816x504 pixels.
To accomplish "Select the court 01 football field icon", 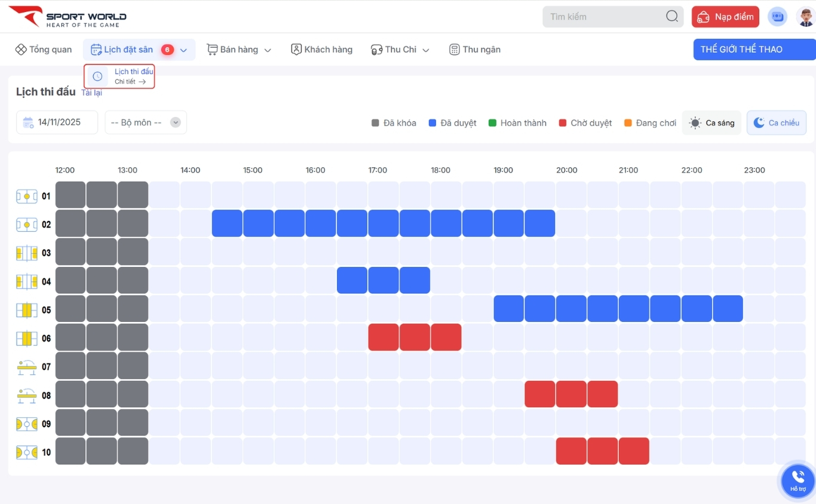I will [27, 196].
